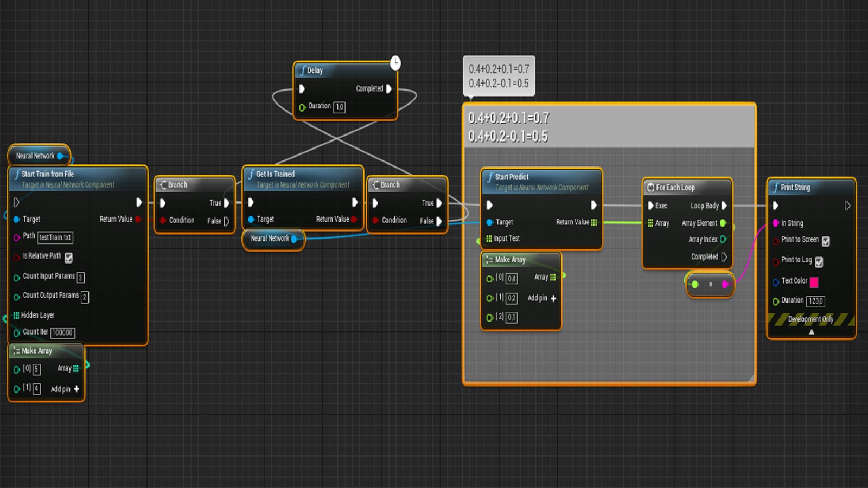Toggle the Print to Log checkbox
The height and width of the screenshot is (488, 868).
coord(819,262)
